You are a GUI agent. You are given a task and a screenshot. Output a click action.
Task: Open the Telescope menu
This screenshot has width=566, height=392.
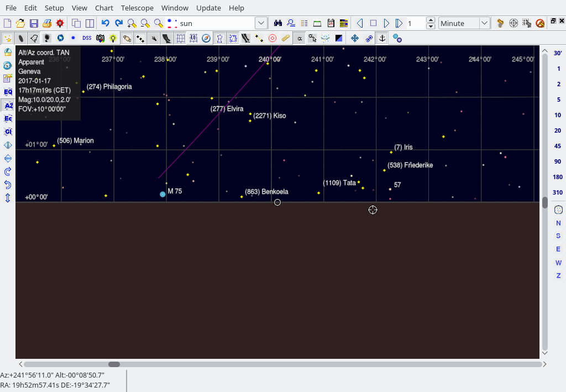(137, 8)
